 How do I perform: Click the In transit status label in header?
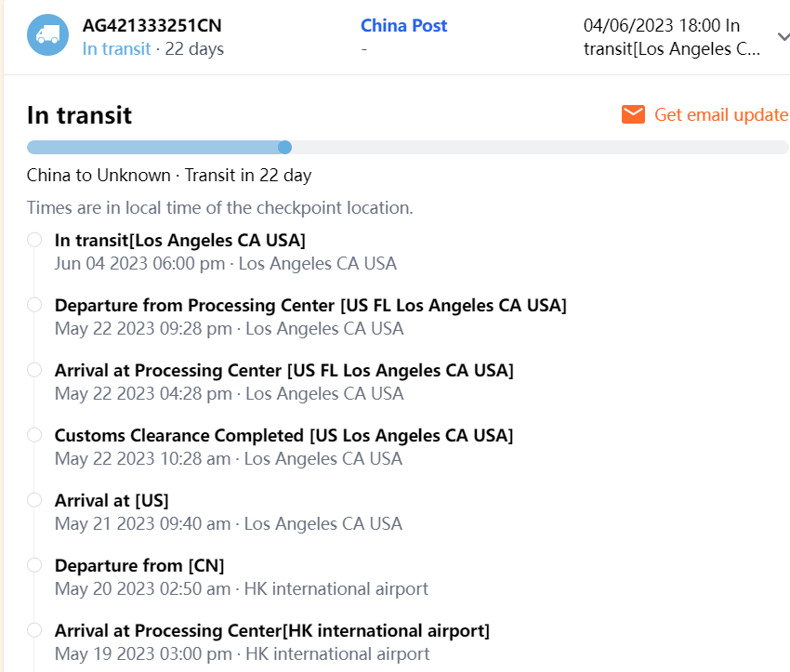pyautogui.click(x=116, y=48)
